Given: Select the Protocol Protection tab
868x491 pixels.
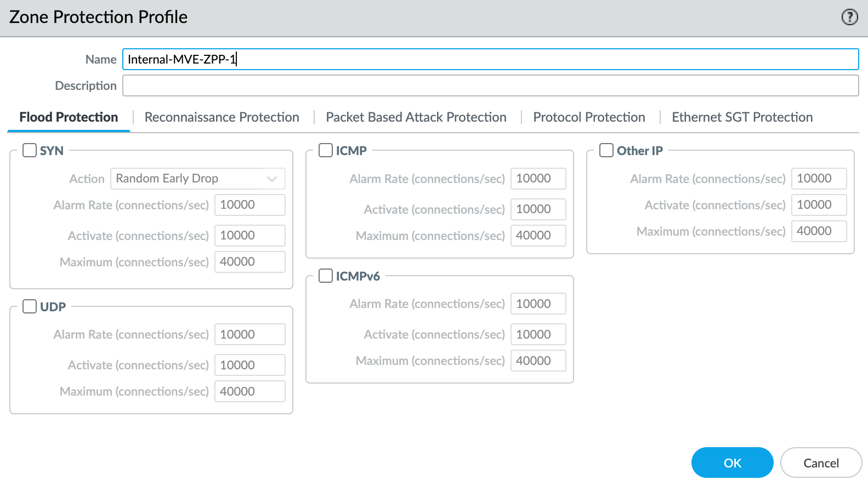Looking at the screenshot, I should click(x=589, y=117).
